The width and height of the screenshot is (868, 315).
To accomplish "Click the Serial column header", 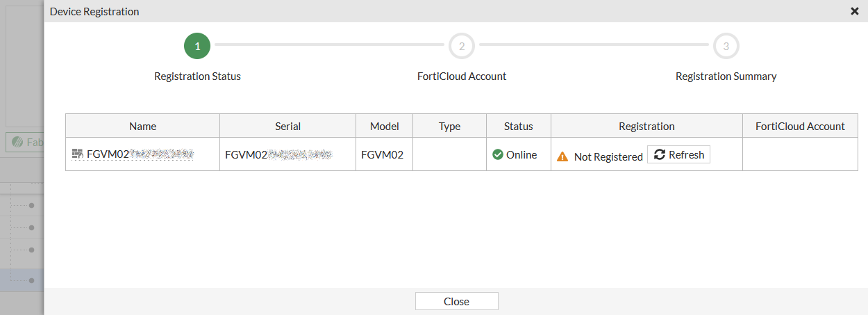I will (x=287, y=126).
